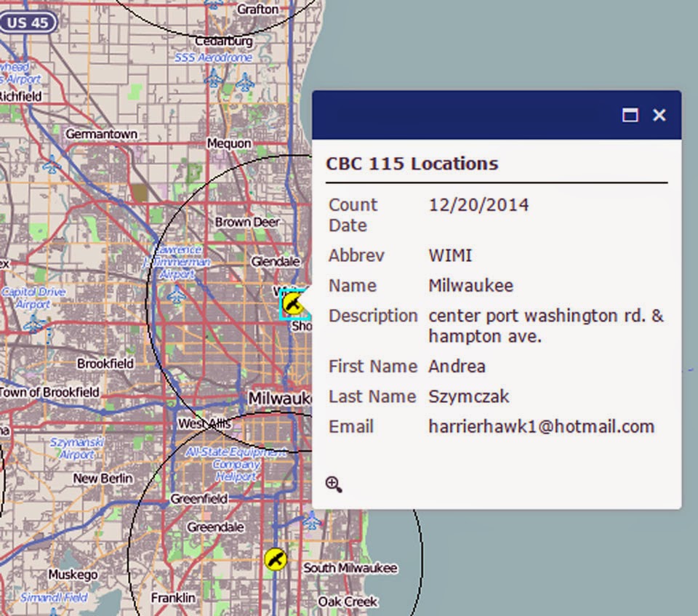This screenshot has width=698, height=616.
Task: Click the South Milwaukee map label
Action: pos(350,568)
